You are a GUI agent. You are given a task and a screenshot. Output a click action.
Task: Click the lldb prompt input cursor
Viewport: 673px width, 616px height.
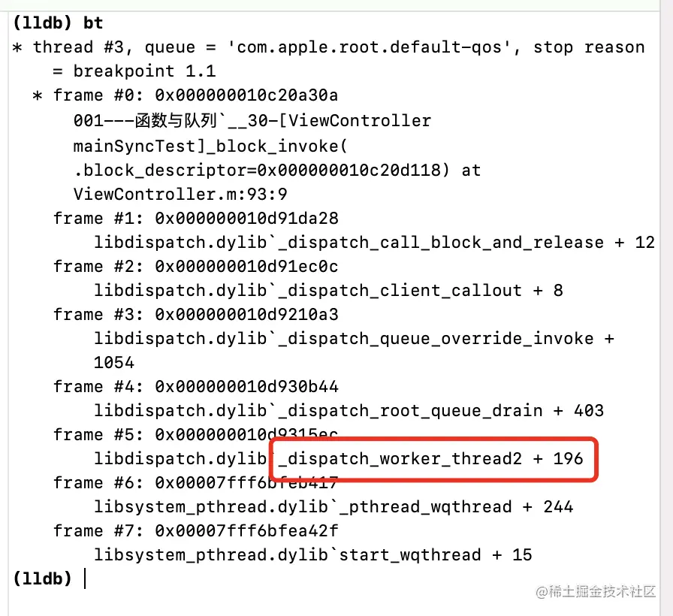click(85, 578)
